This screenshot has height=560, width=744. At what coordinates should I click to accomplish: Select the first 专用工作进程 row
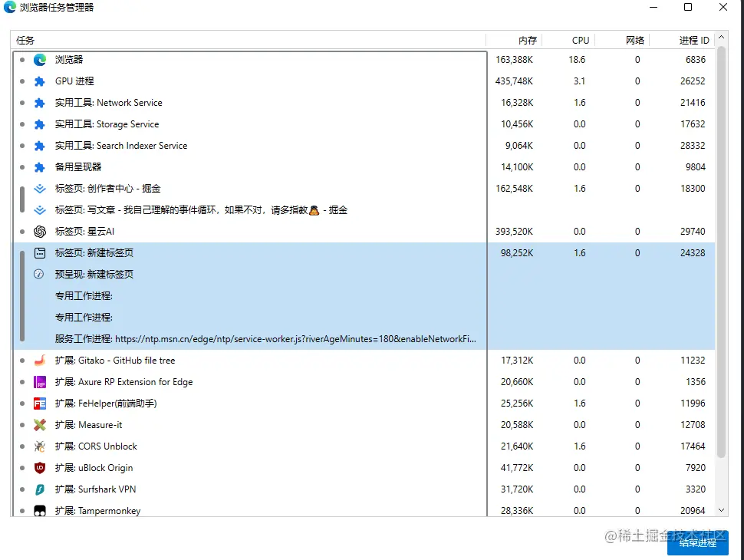[x=364, y=295]
